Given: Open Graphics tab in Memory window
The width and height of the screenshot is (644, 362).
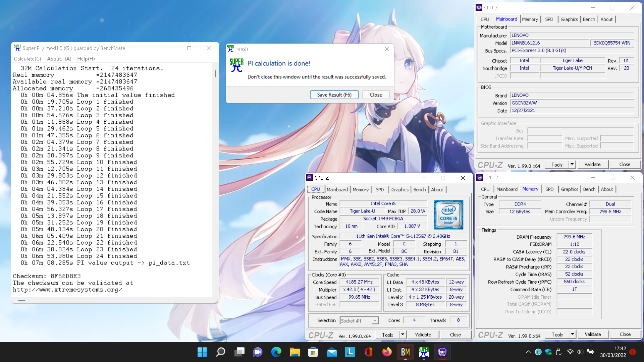Looking at the screenshot, I should (x=570, y=189).
